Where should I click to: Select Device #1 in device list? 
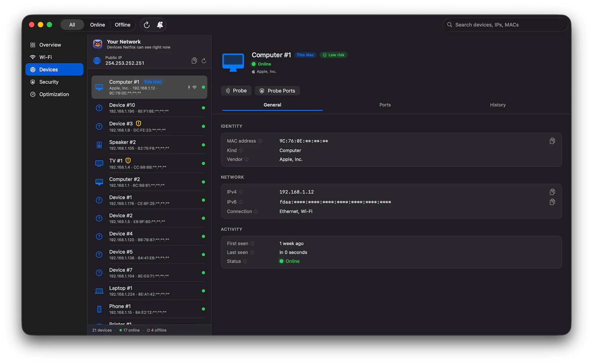click(149, 200)
